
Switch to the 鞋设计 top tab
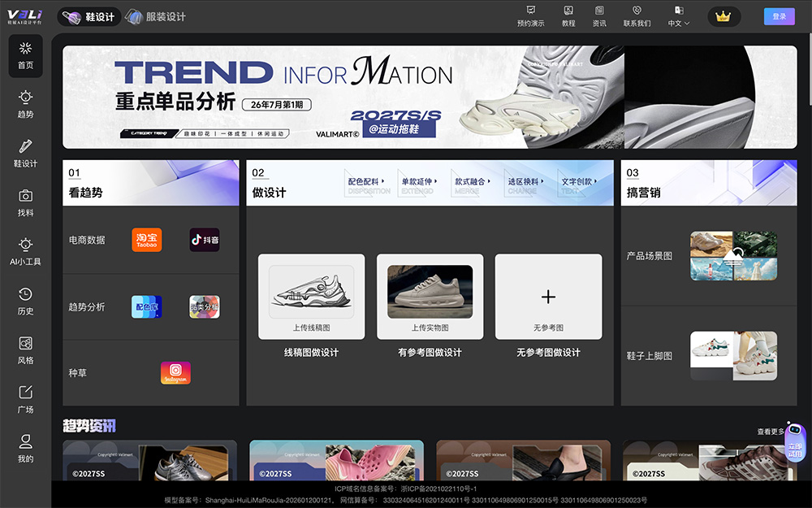coord(89,16)
